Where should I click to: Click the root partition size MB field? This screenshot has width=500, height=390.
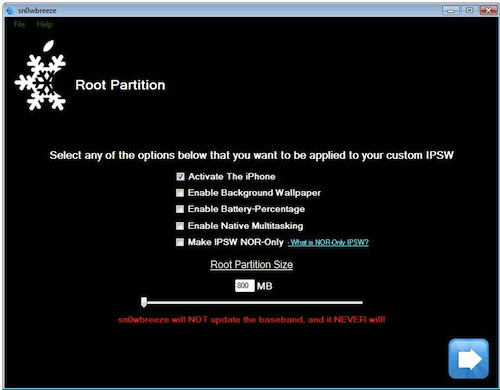[245, 286]
